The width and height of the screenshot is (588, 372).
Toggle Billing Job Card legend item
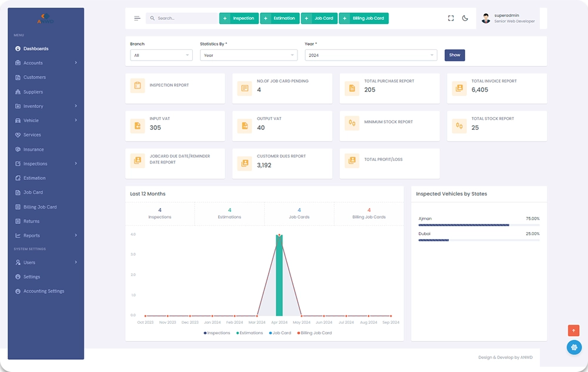[315, 333]
